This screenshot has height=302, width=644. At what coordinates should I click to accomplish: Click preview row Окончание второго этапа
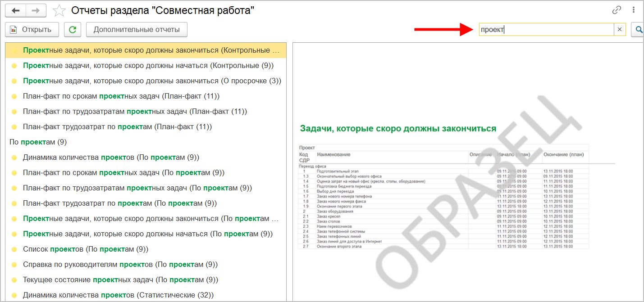pyautogui.click(x=444, y=246)
